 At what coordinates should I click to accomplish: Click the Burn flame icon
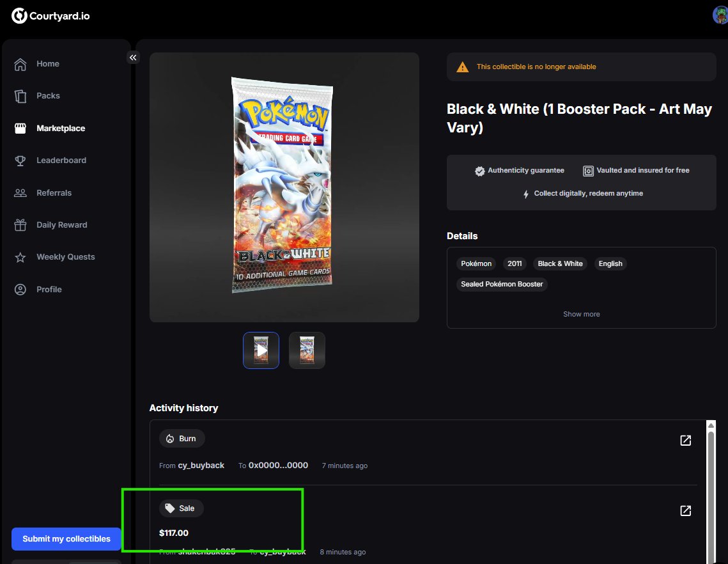coord(170,439)
